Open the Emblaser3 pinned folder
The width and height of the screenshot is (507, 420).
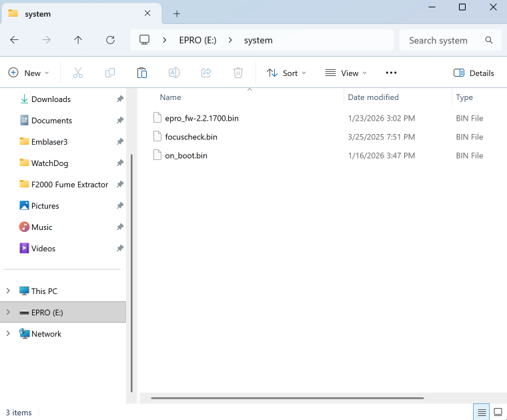49,141
